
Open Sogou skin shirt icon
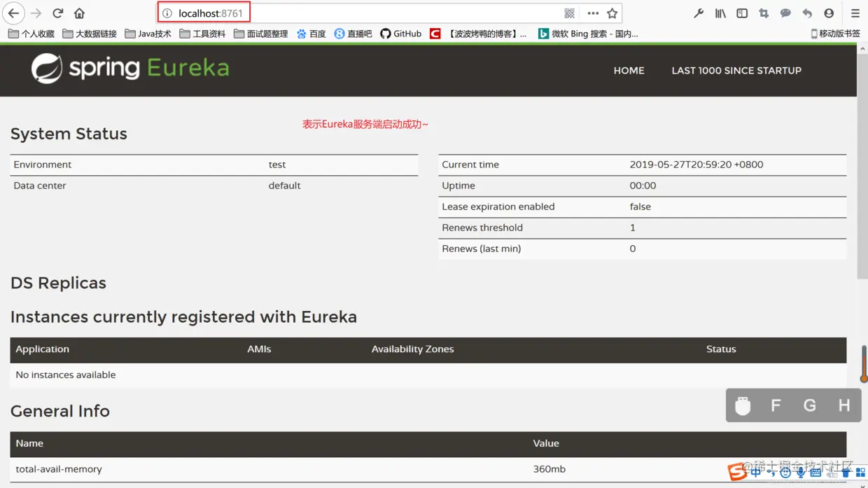(x=846, y=473)
